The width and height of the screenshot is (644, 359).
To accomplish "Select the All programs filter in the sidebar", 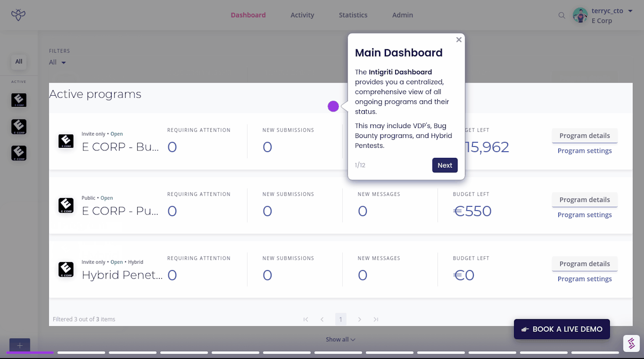I will [19, 61].
